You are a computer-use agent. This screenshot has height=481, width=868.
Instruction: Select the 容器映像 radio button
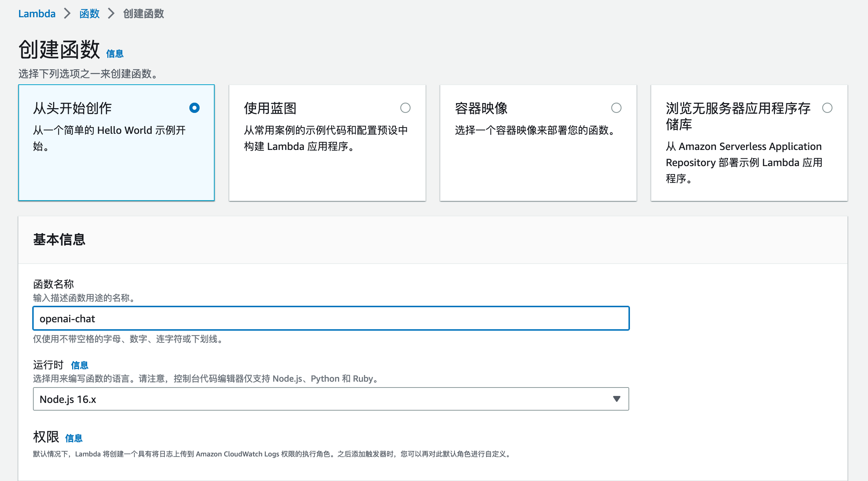(x=616, y=108)
